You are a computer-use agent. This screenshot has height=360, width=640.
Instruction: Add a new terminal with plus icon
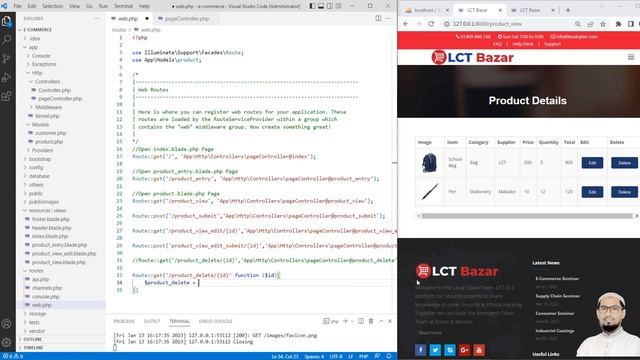[x=345, y=321]
